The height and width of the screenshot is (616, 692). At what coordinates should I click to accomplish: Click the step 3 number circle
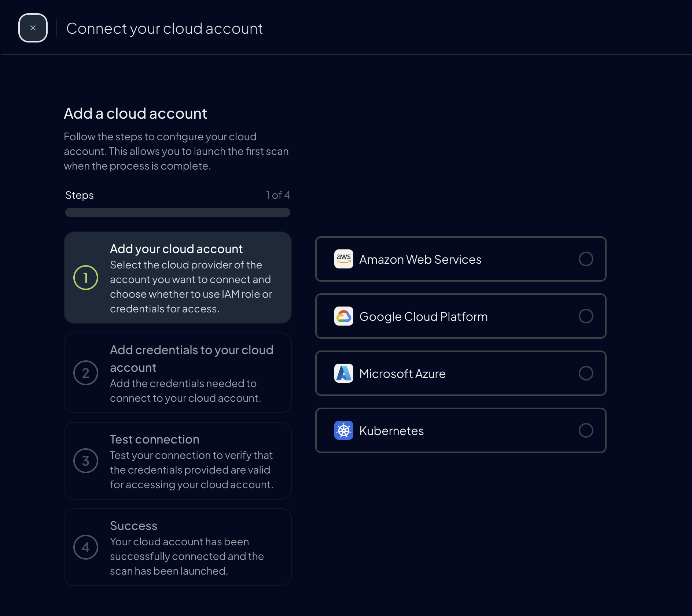pos(86,461)
